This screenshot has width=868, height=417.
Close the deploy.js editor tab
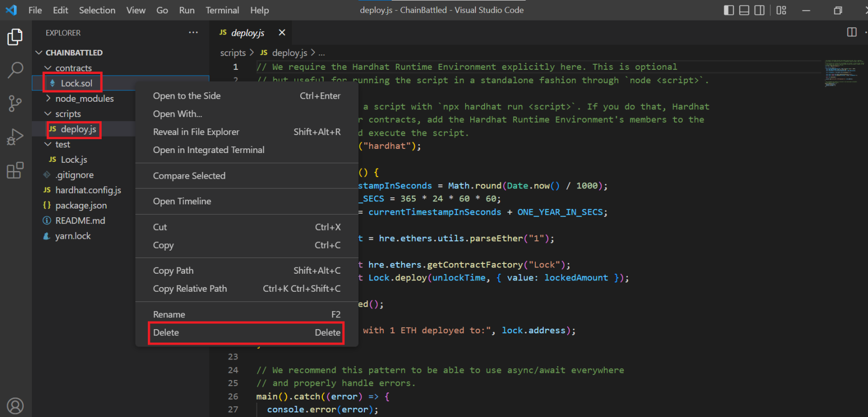point(282,33)
